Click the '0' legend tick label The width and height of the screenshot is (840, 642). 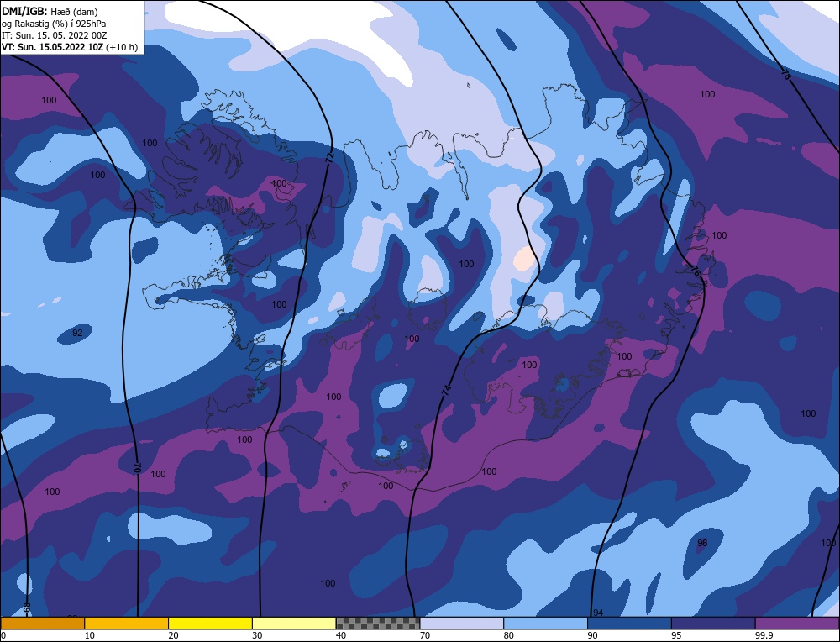3,635
